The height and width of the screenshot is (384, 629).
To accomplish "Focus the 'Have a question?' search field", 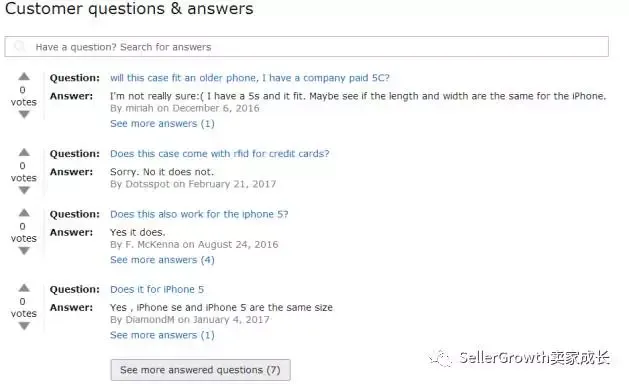I will pos(306,47).
